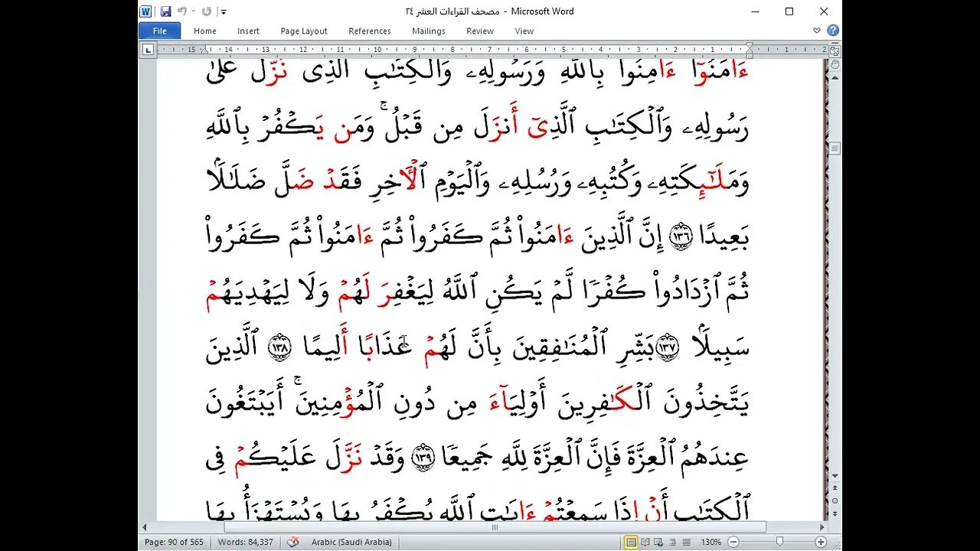The width and height of the screenshot is (980, 551).
Task: Save the document with the floppy disk icon
Action: coord(165,11)
